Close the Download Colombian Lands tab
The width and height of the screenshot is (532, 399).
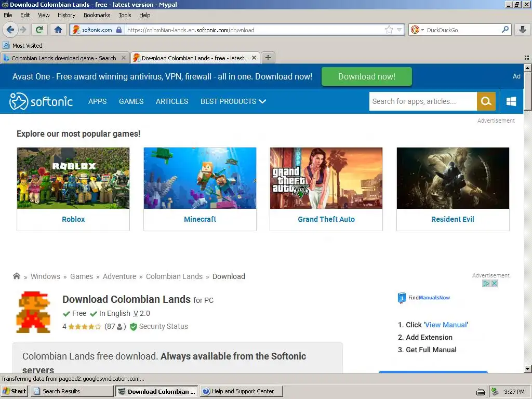[x=254, y=58]
